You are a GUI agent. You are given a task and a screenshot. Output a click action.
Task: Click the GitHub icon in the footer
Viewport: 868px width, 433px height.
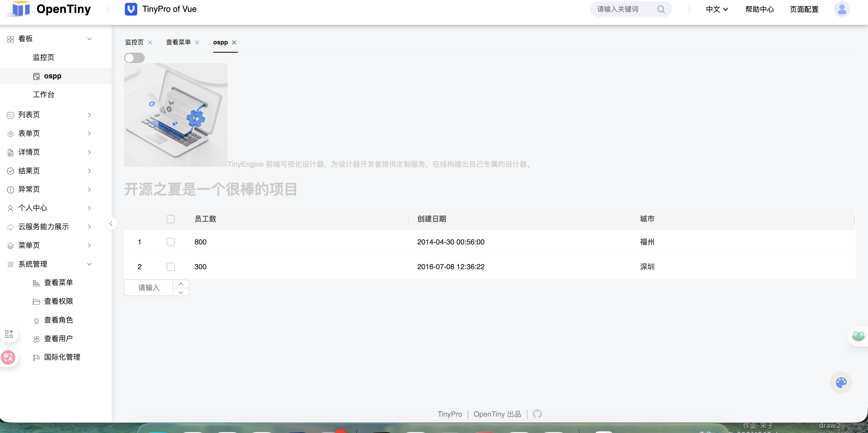[x=537, y=414]
